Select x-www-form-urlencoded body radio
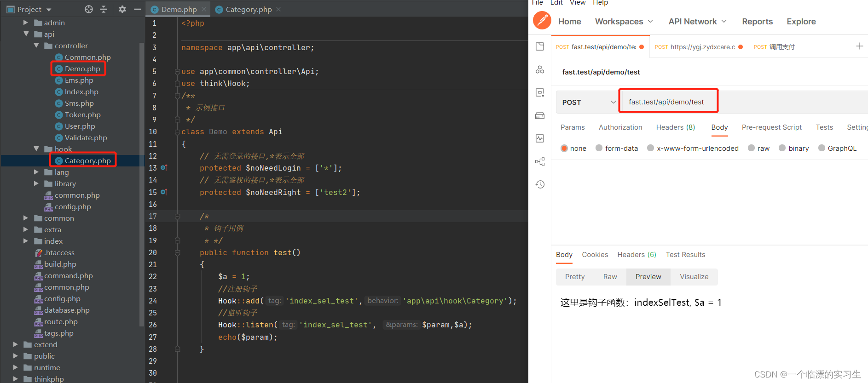This screenshot has height=383, width=868. coord(650,148)
